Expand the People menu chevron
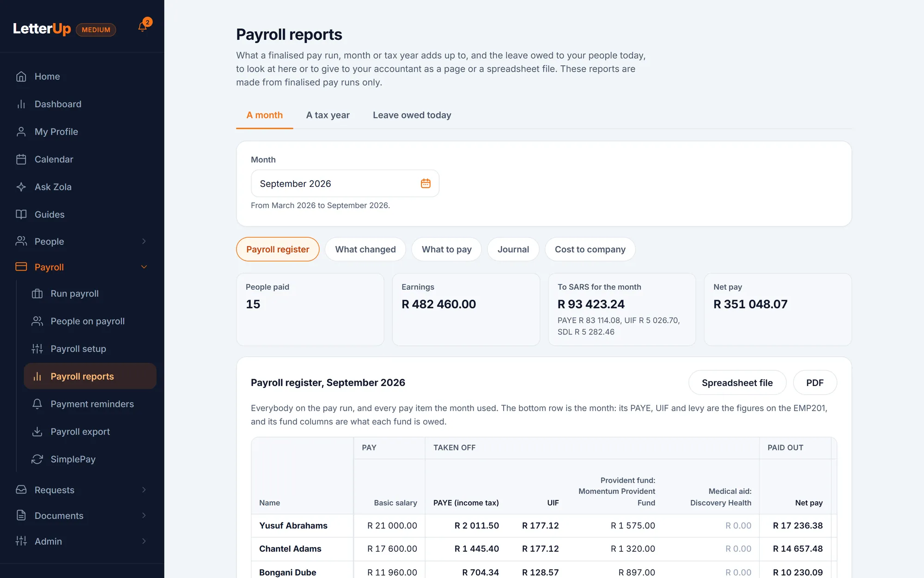The image size is (924, 578). (144, 241)
